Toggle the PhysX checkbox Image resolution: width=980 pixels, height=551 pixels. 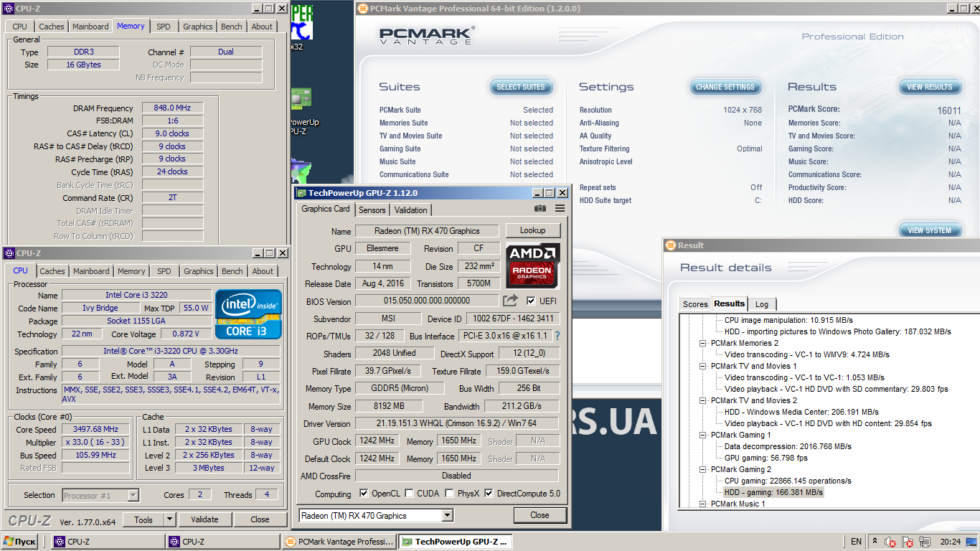tap(449, 494)
